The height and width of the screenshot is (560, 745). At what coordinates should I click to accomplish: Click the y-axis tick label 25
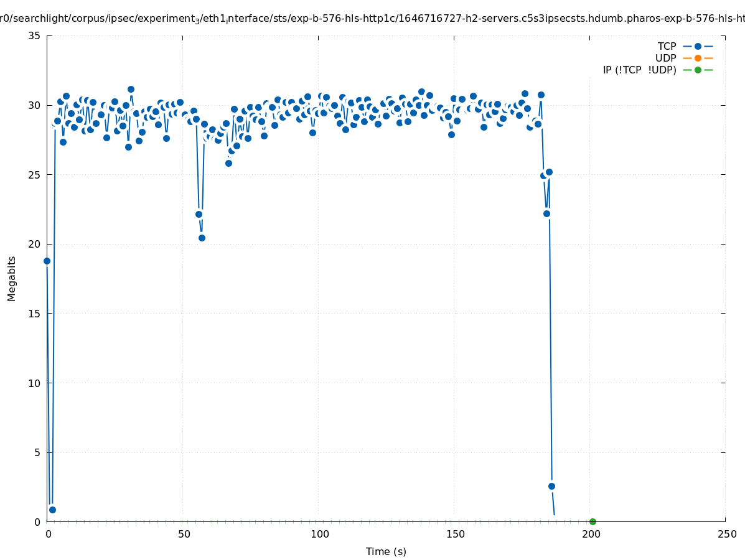coord(35,175)
